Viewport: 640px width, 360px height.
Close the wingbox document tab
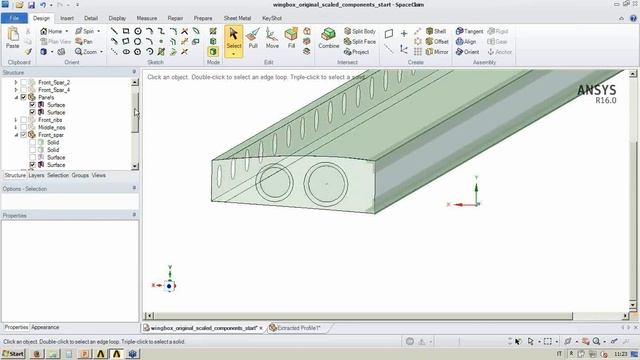tap(261, 328)
